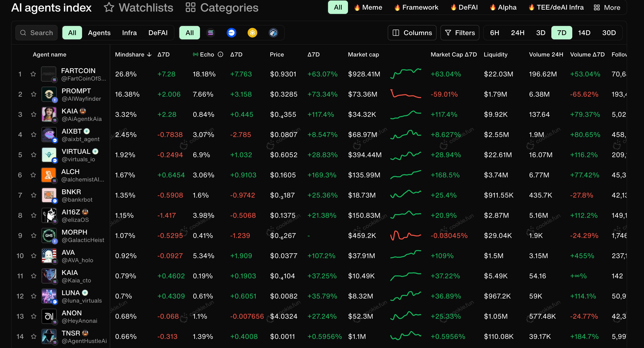Click the Watchlists star icon

click(109, 7)
